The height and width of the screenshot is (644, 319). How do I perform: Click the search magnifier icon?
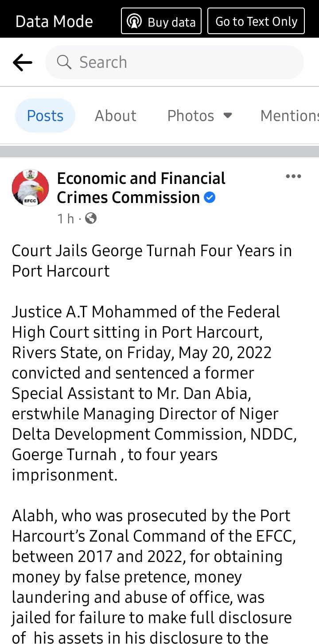(x=64, y=62)
